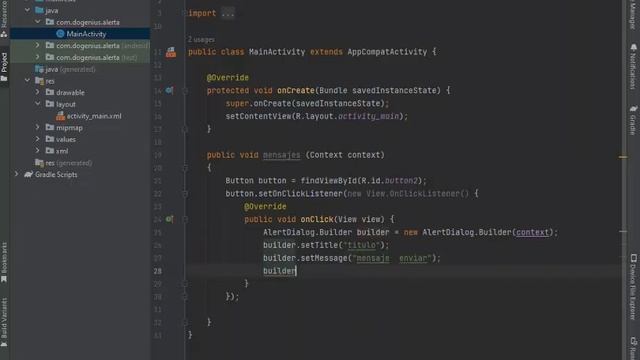Expand the values folder
Viewport: 640px width, 360px height.
click(38, 139)
